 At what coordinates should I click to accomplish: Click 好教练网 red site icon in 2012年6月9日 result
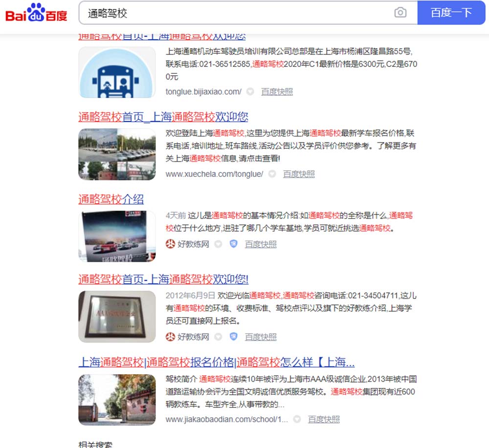point(170,337)
